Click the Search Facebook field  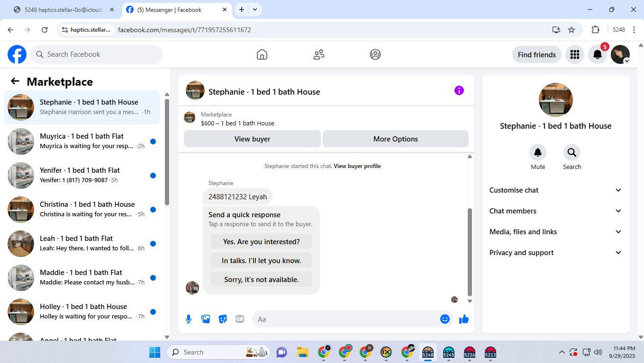point(97,54)
